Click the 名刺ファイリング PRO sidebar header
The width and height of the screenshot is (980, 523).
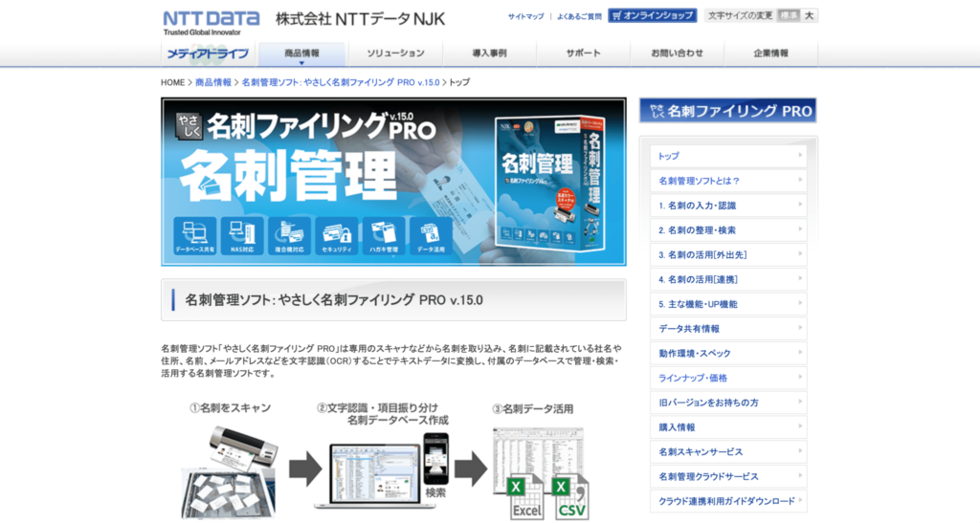[x=727, y=111]
